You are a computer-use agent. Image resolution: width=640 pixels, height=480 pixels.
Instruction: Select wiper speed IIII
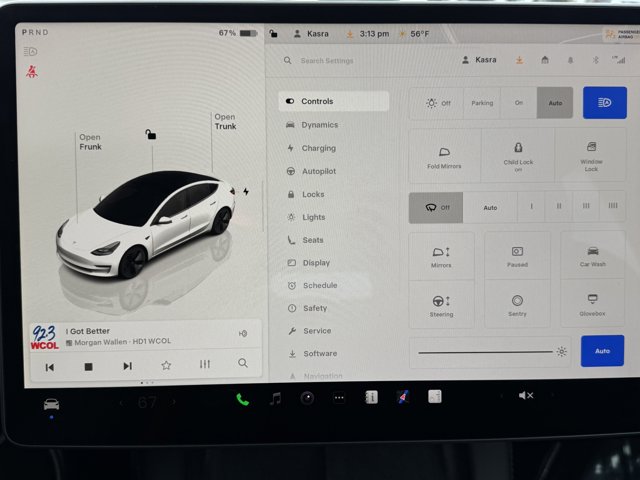613,206
